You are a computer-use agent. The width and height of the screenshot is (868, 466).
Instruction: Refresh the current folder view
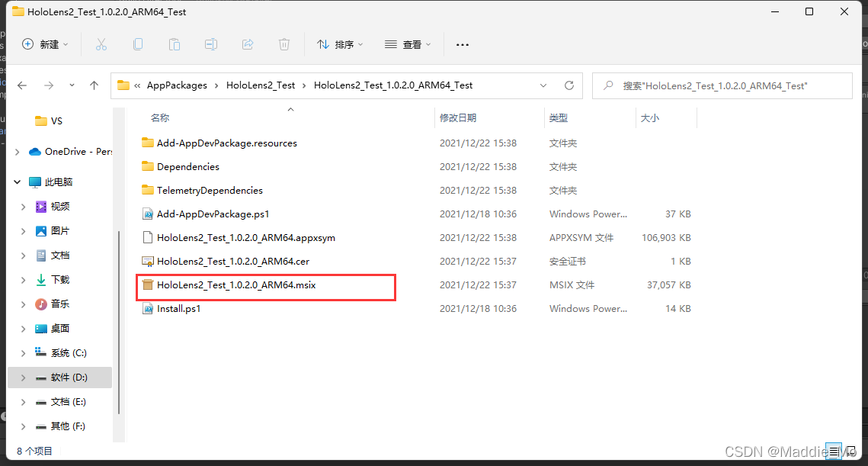point(569,85)
